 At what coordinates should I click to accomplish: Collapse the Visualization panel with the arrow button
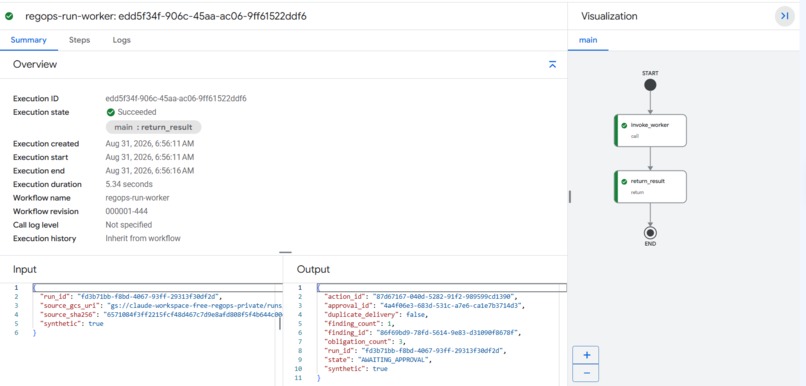coord(784,16)
